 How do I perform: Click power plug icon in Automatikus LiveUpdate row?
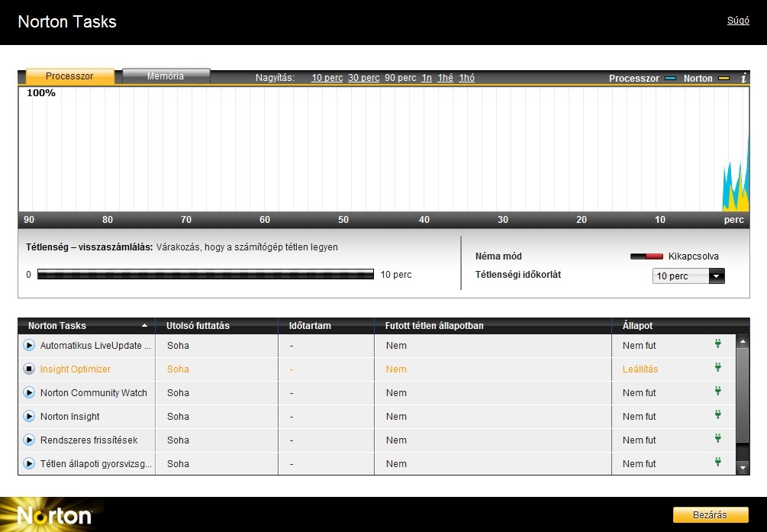[x=717, y=343]
